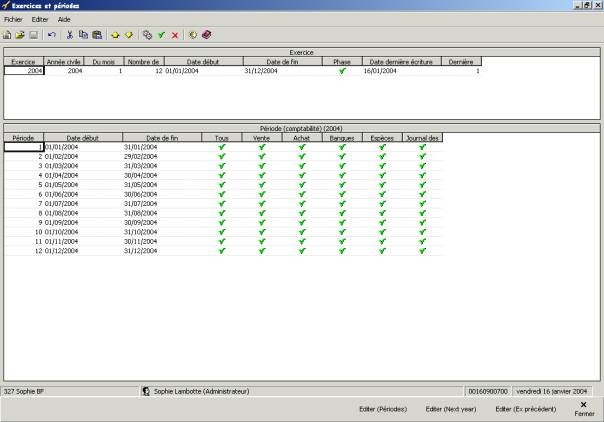604x422 pixels.
Task: Click the Undo arrow icon
Action: coord(51,35)
